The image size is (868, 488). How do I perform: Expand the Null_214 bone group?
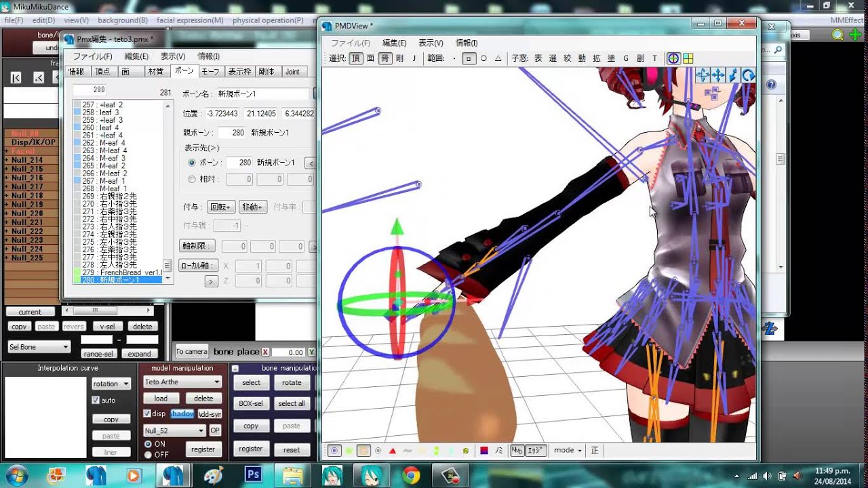pyautogui.click(x=7, y=160)
